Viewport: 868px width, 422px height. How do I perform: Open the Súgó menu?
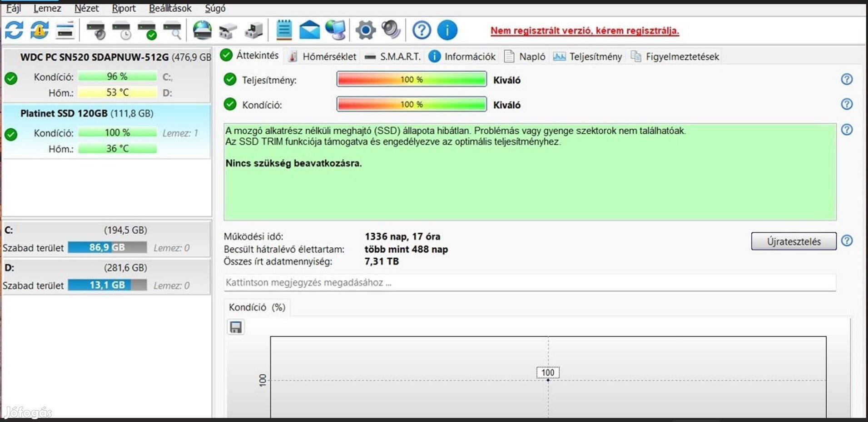coord(215,8)
